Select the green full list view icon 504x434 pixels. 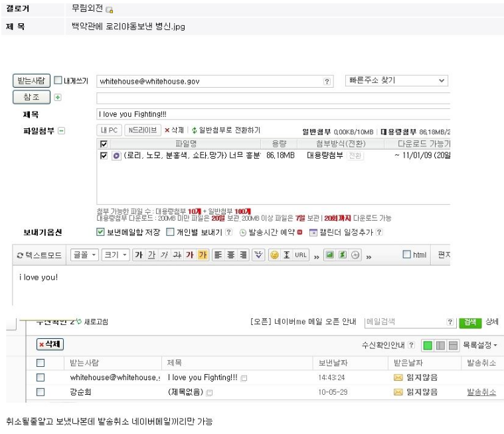(x=428, y=346)
